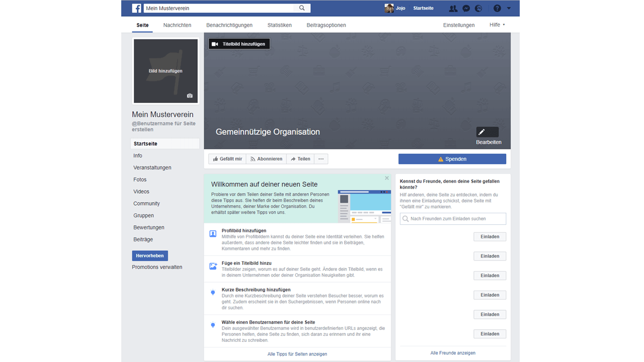Click Nach Freunden zum Einladen suchen field

coord(453,219)
